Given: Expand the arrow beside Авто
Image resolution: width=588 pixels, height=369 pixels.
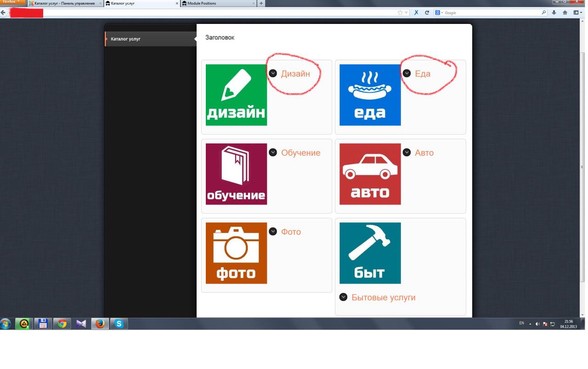Looking at the screenshot, I should click(x=407, y=152).
